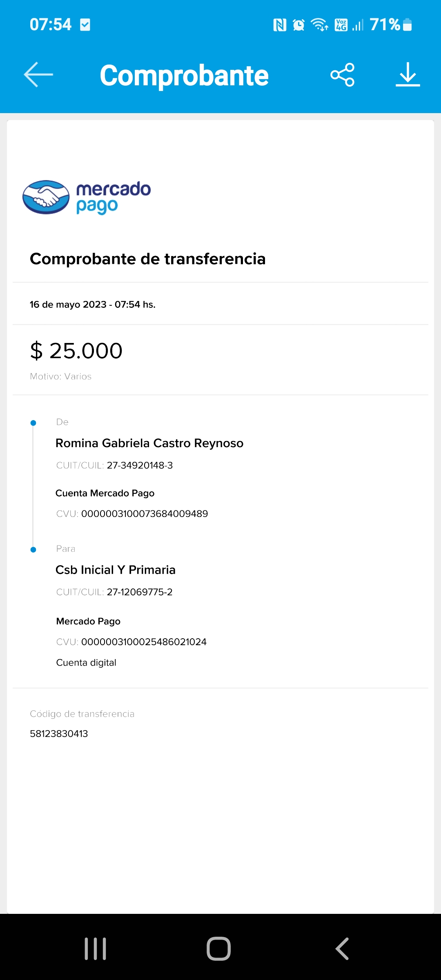This screenshot has width=441, height=980.
Task: Tap the $ 25.000 amount
Action: click(x=76, y=351)
